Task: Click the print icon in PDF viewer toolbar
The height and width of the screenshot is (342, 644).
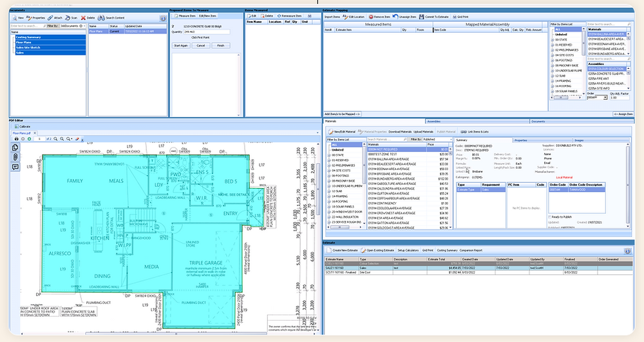Action: 17,139
